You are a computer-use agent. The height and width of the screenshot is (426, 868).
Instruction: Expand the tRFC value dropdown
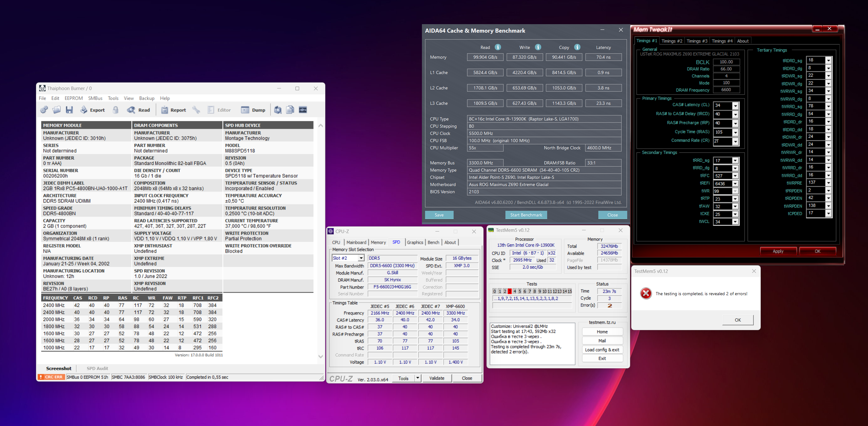click(735, 176)
